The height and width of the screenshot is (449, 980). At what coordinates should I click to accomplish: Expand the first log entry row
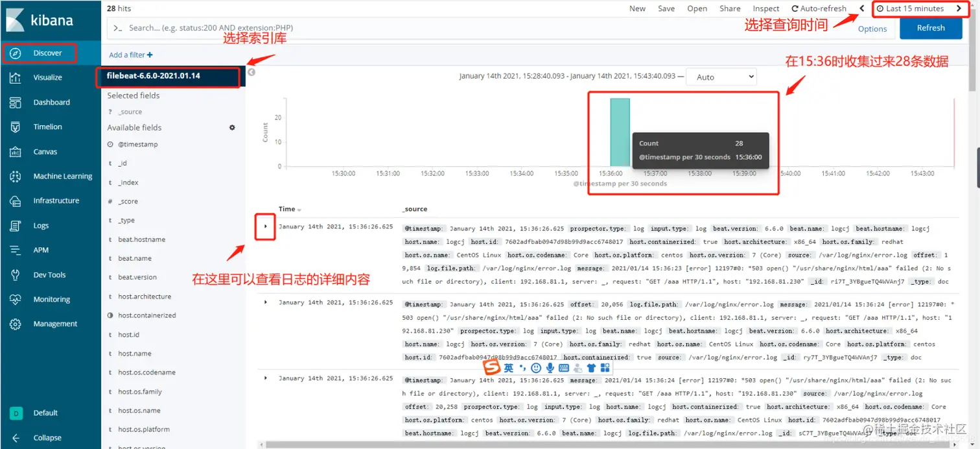click(x=265, y=226)
